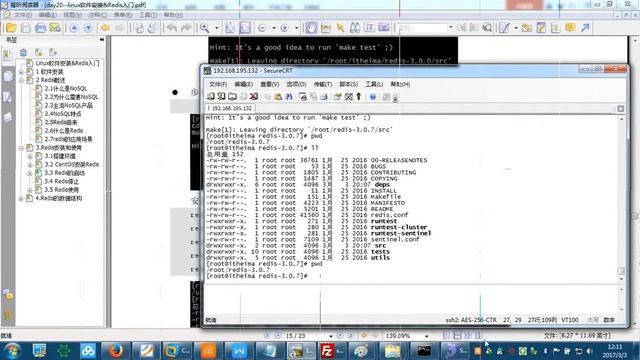Select the 192.168.195.132 session tab

(x=230, y=108)
